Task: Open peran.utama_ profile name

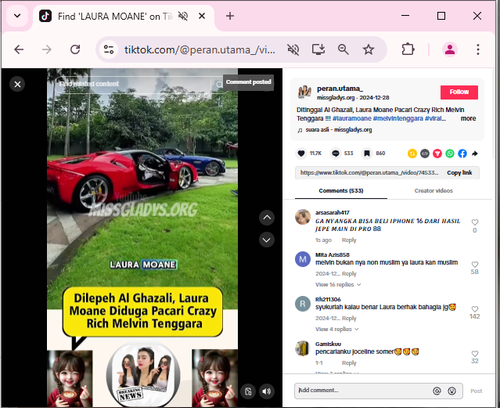Action: point(340,89)
